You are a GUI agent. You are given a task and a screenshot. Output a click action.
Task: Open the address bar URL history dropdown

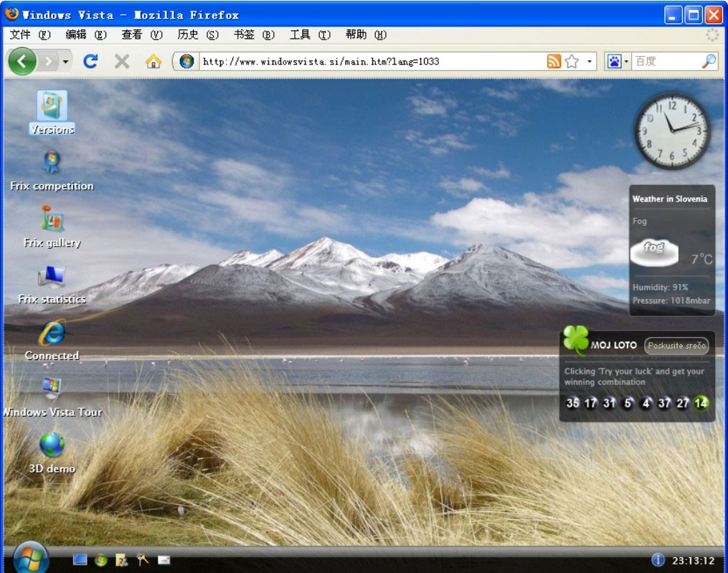point(590,61)
